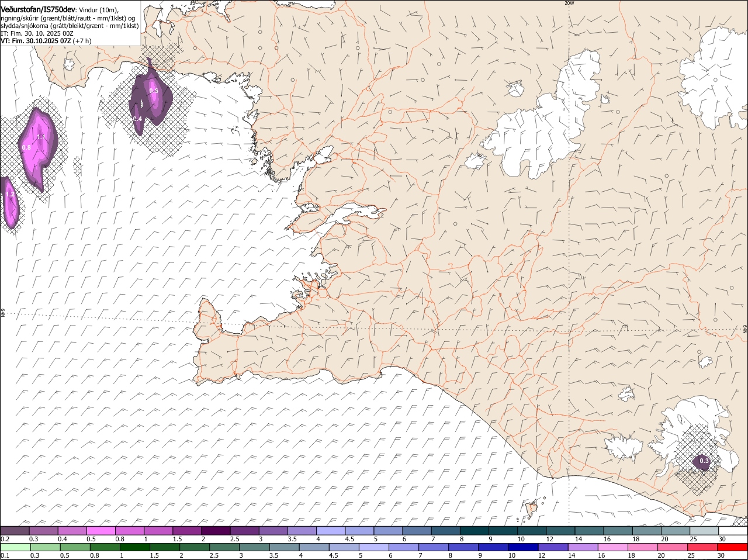Image resolution: width=748 pixels, height=560 pixels.
Task: Click the "0.5" value inside the purple snow patch
Action: (154, 91)
